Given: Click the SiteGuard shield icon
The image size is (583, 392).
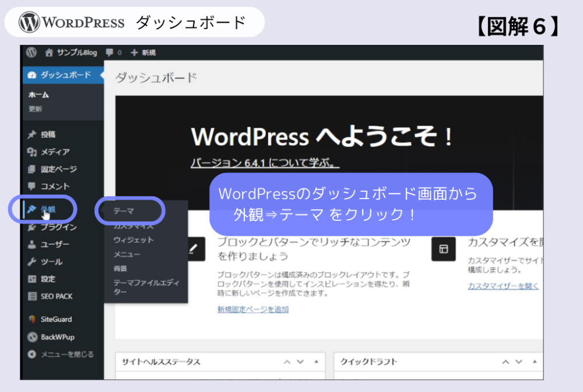Looking at the screenshot, I should (x=32, y=319).
